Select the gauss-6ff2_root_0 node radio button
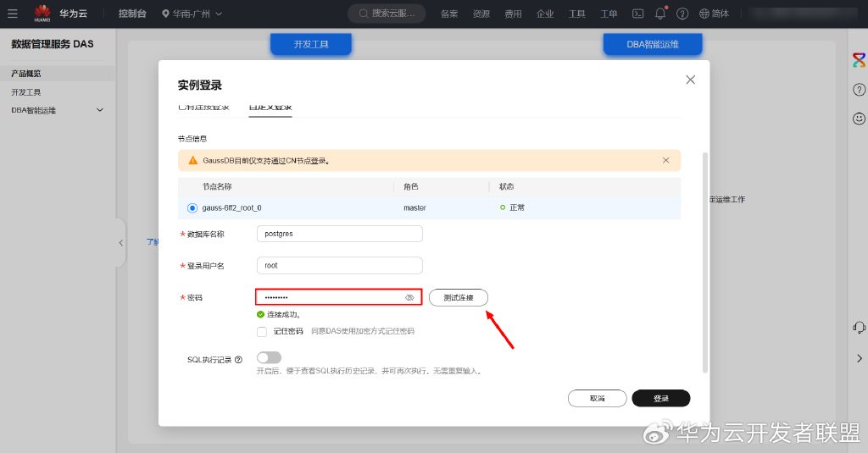 [x=192, y=208]
